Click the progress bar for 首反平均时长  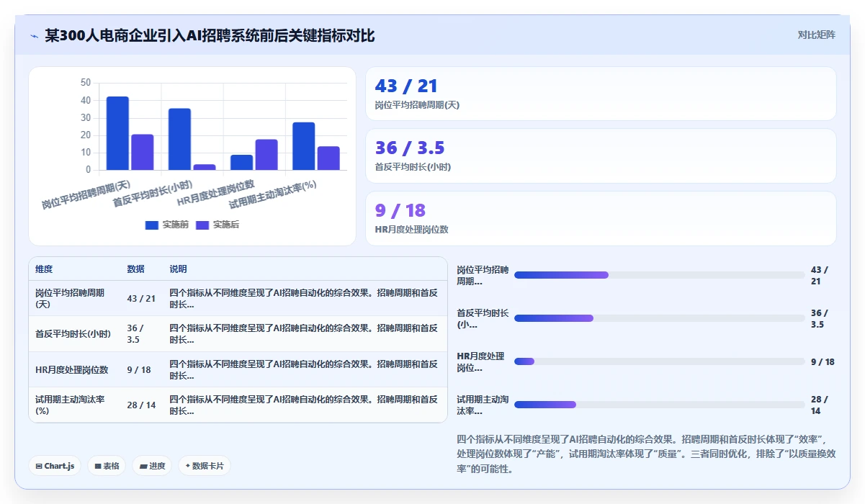tap(660, 318)
